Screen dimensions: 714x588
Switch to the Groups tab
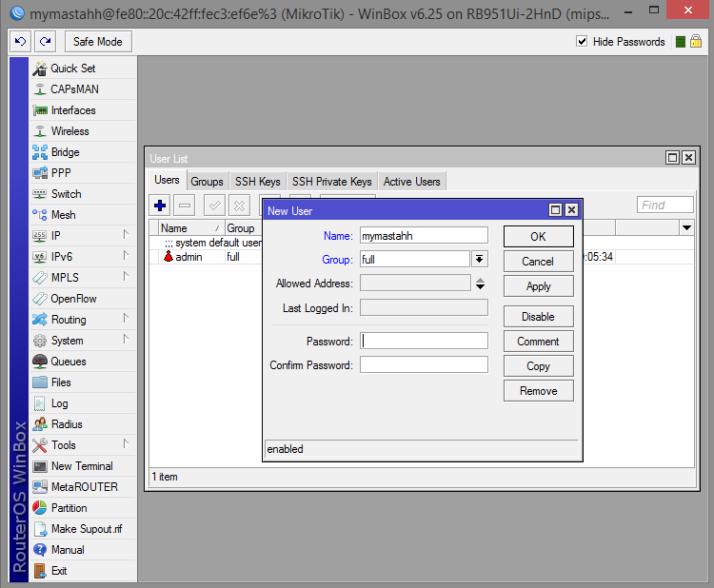click(207, 182)
